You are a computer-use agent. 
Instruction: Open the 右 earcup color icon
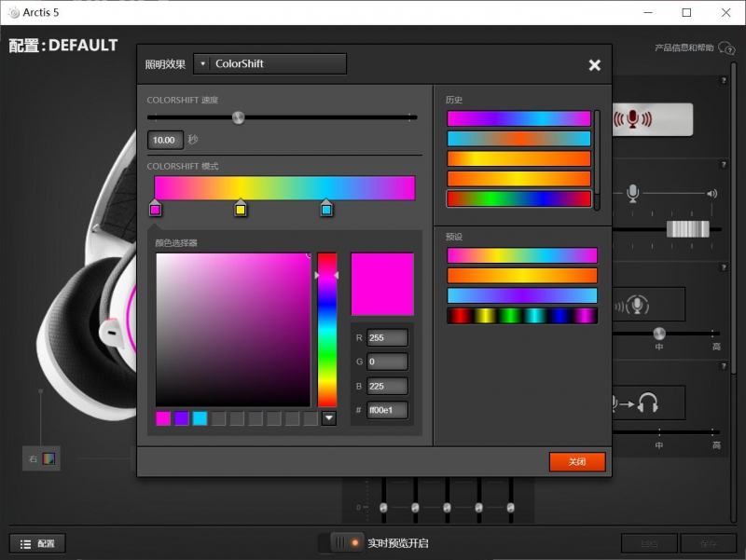49,458
